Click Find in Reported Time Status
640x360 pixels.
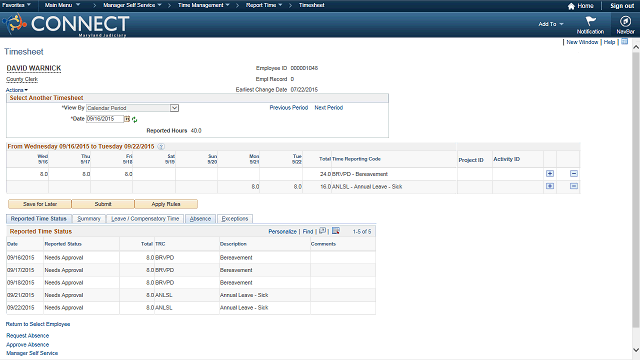click(308, 231)
